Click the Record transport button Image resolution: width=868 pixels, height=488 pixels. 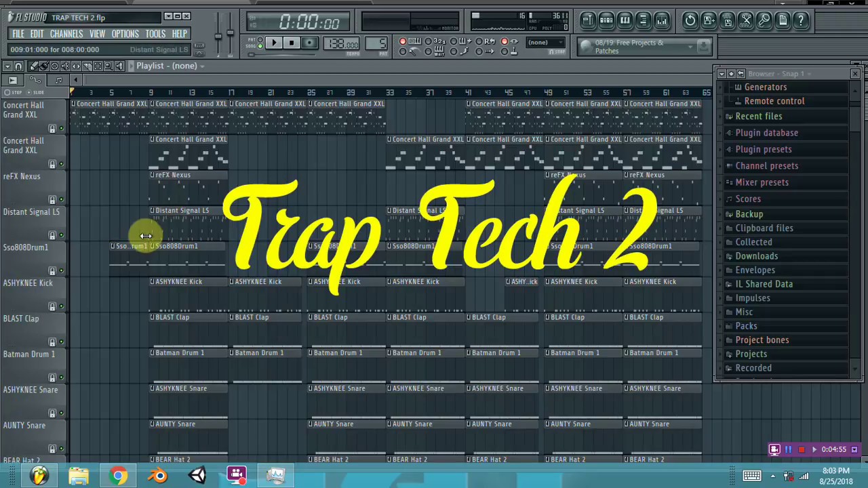pyautogui.click(x=309, y=43)
